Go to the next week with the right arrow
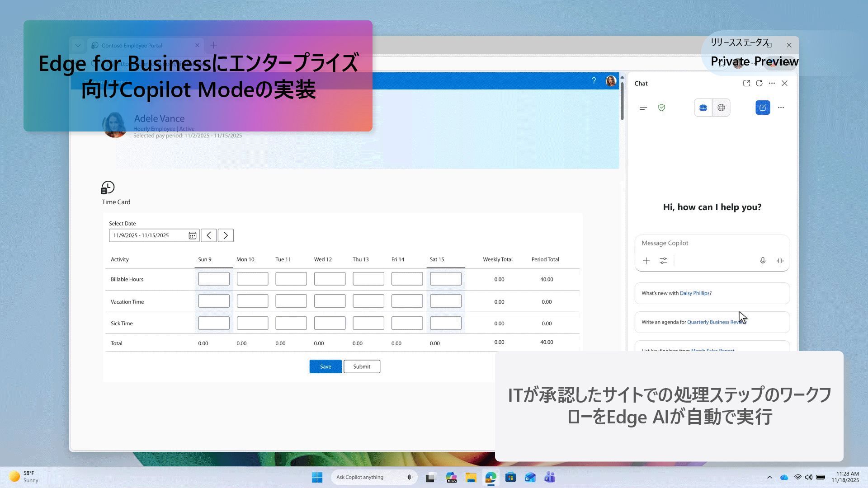 click(226, 235)
